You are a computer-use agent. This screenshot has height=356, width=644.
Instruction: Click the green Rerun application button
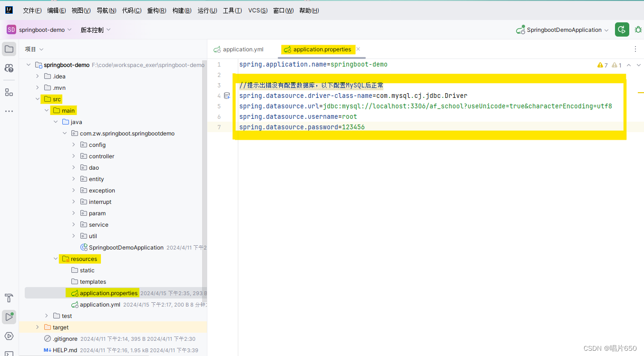[x=622, y=29]
